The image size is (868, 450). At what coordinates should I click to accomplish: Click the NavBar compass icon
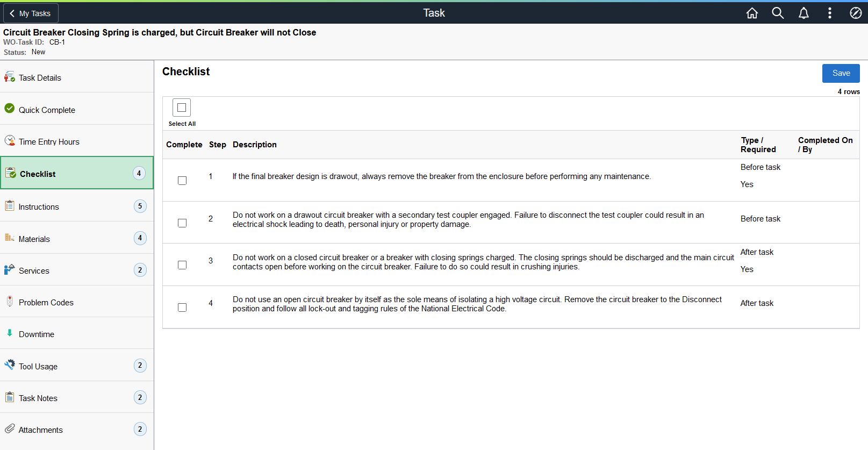tap(856, 13)
